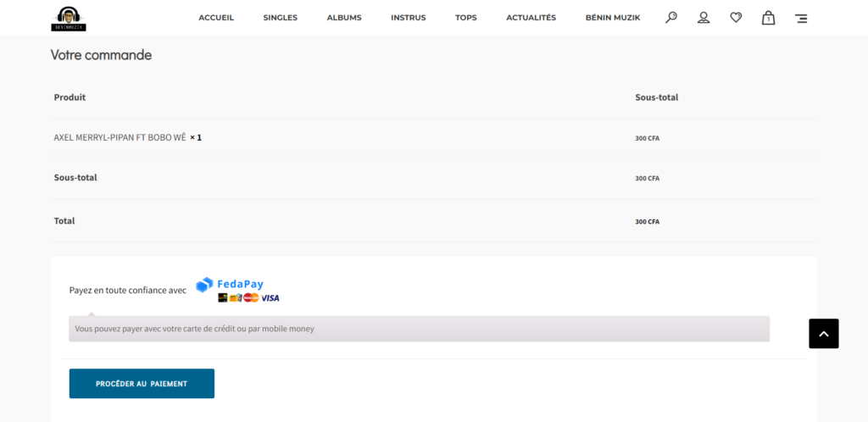Click the MasterCard logo
This screenshot has height=422, width=868.
(x=251, y=298)
